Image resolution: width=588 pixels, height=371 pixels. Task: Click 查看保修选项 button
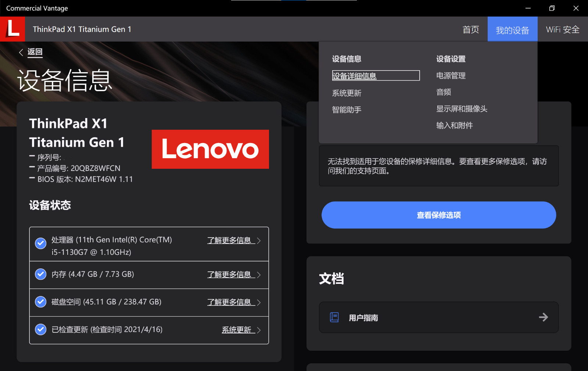click(439, 215)
